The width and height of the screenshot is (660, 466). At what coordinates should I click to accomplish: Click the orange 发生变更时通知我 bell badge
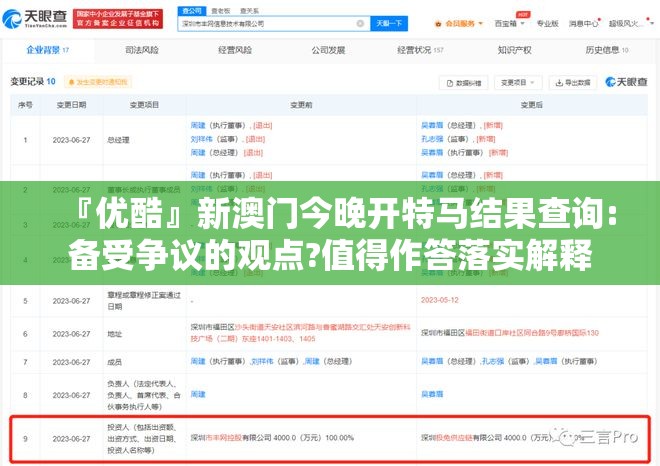coord(98,82)
